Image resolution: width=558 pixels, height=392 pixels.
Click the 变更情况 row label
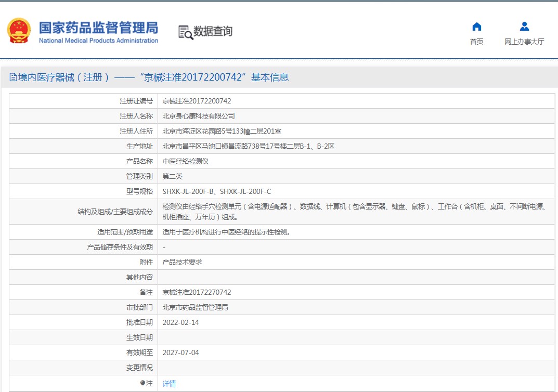pos(139,368)
